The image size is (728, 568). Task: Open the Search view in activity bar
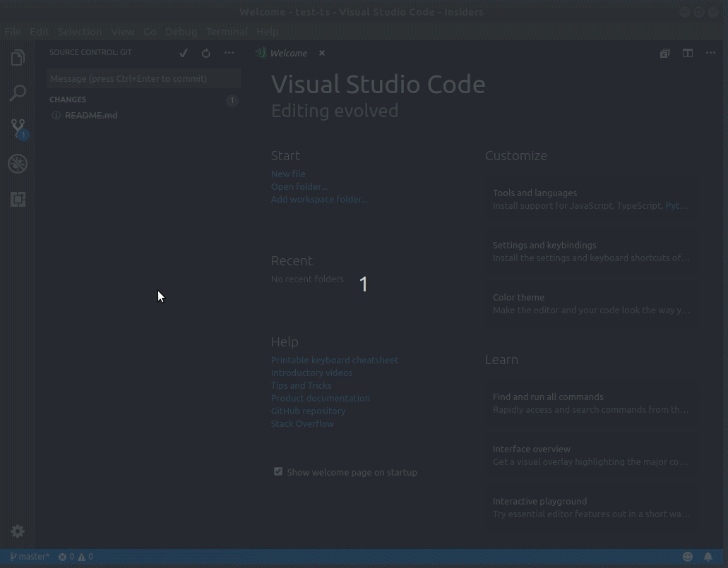point(18,93)
